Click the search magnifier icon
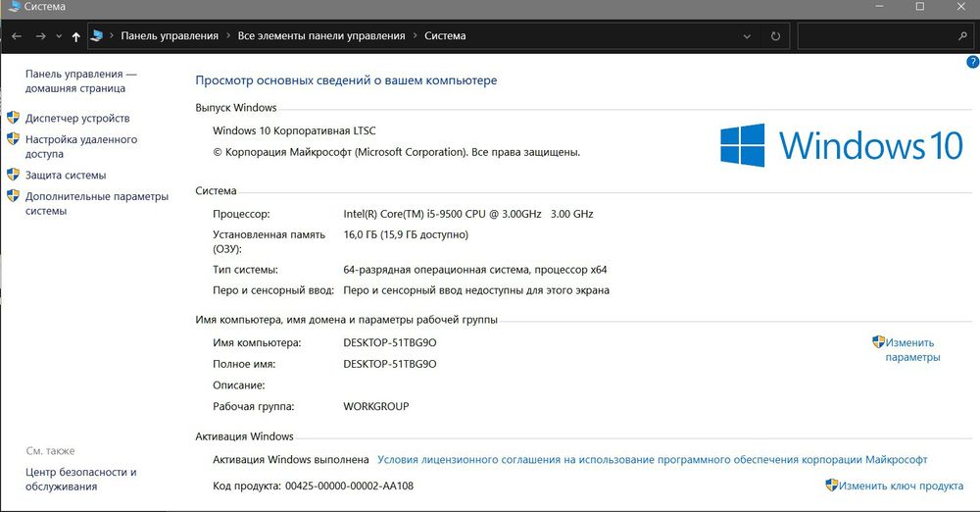The image size is (980, 512). pyautogui.click(x=962, y=36)
